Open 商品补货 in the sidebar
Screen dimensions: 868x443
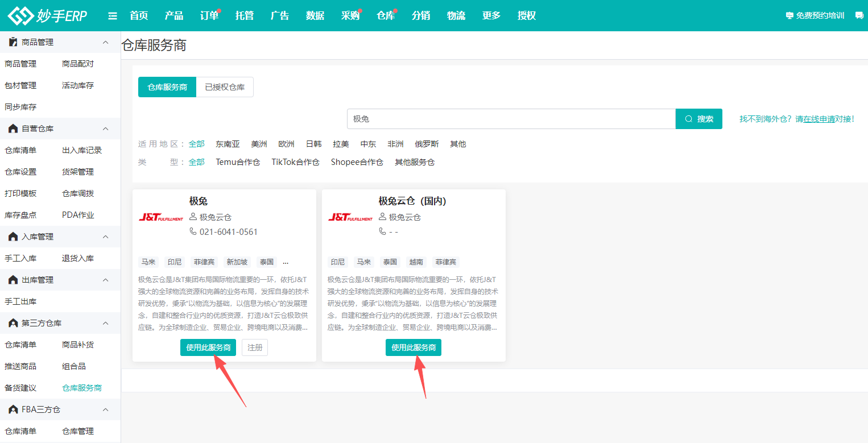pos(78,345)
